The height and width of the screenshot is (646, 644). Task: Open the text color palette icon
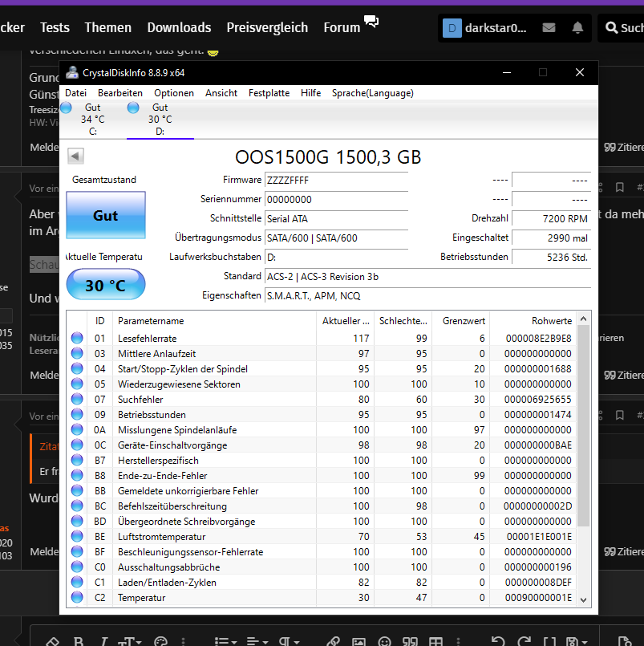(160, 641)
